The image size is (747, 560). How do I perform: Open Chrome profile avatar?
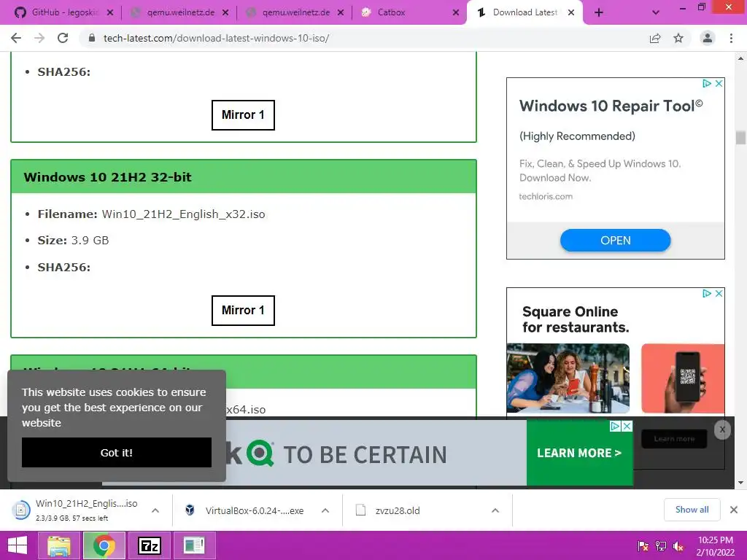tap(708, 38)
